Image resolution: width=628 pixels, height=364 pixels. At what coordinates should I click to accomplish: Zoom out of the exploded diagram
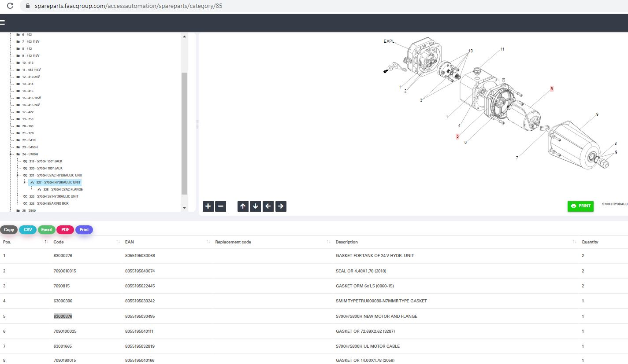pos(221,206)
